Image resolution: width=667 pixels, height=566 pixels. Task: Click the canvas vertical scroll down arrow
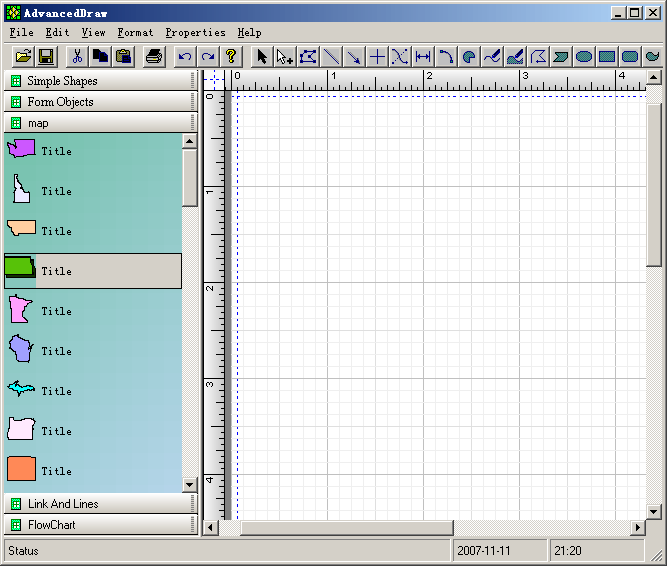pos(653,512)
